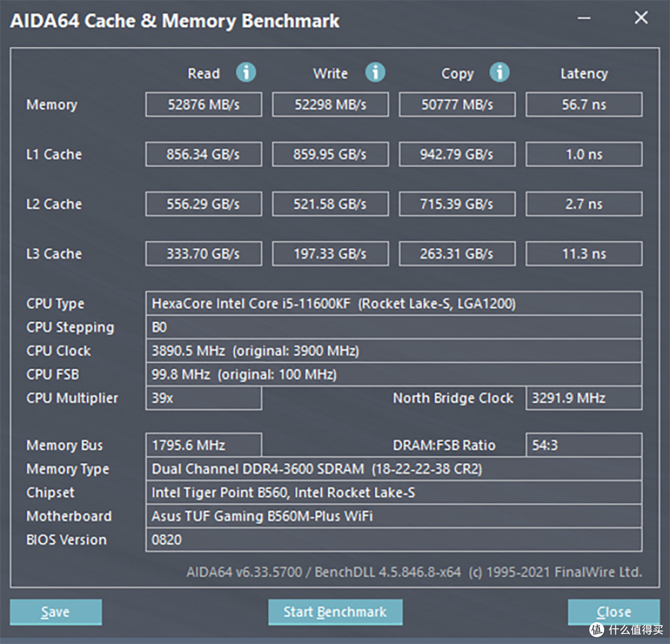670x644 pixels.
Task: Save the benchmark results
Action: pyautogui.click(x=56, y=612)
